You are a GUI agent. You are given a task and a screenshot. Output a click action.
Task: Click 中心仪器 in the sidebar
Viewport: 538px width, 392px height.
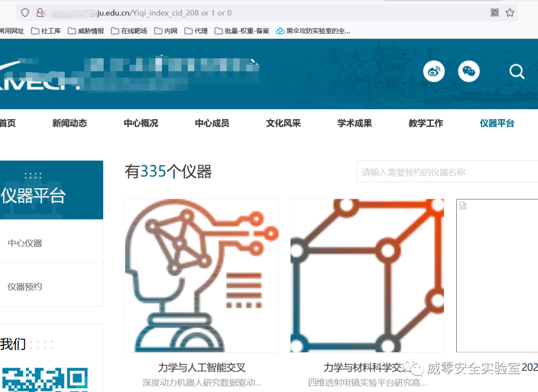(25, 243)
